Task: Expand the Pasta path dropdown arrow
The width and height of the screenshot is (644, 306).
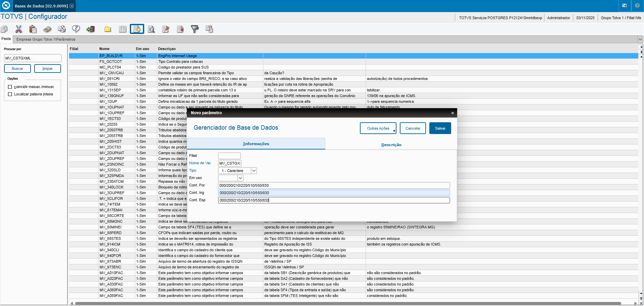Action: (x=640, y=39)
